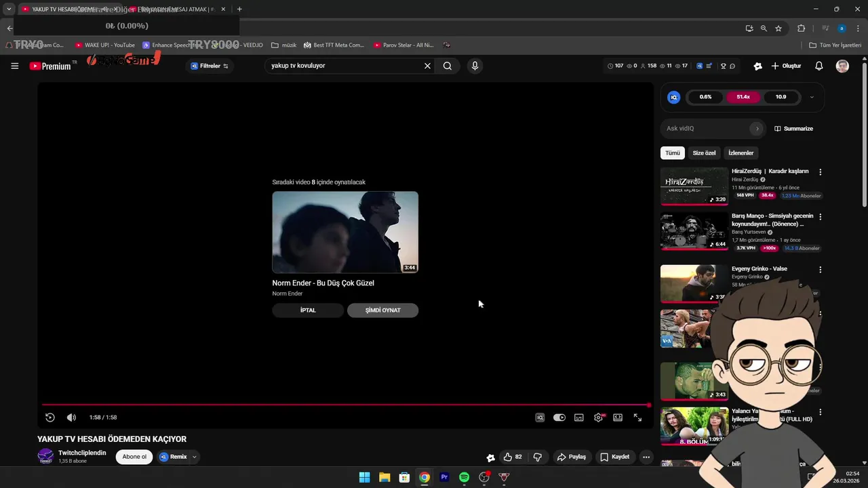Open the Twitchcliplendin channel name link

[82, 453]
